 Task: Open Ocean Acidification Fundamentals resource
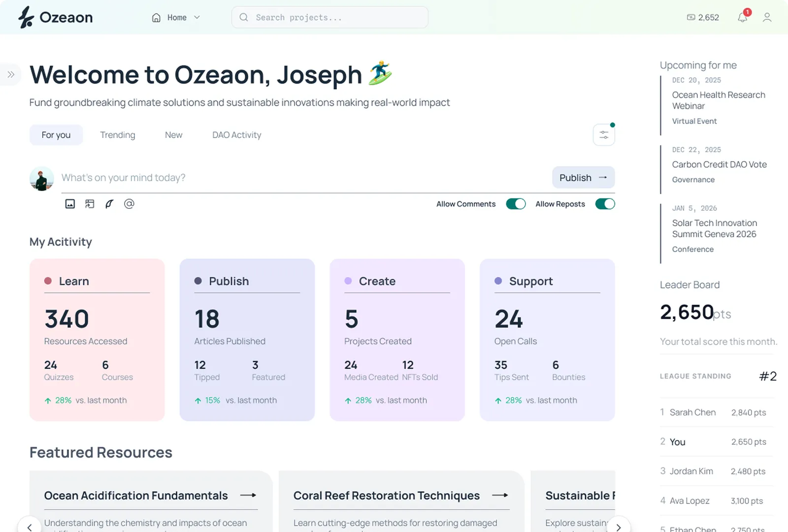click(136, 496)
